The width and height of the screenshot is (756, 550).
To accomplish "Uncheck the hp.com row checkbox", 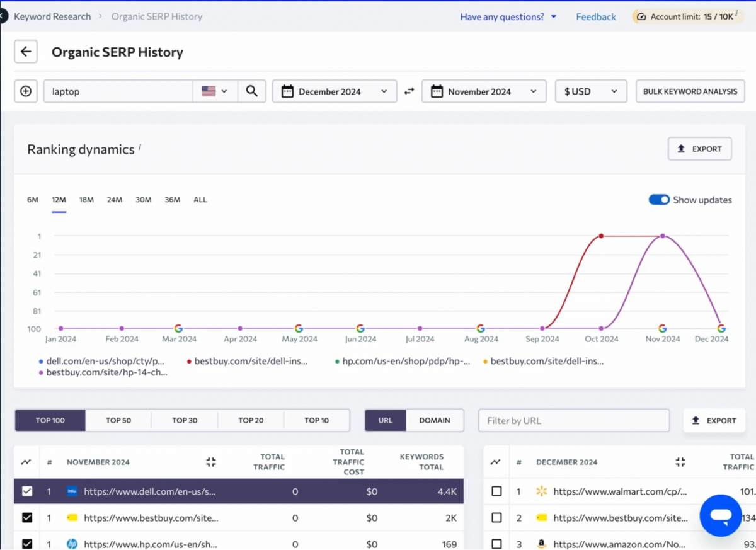I will 27,544.
